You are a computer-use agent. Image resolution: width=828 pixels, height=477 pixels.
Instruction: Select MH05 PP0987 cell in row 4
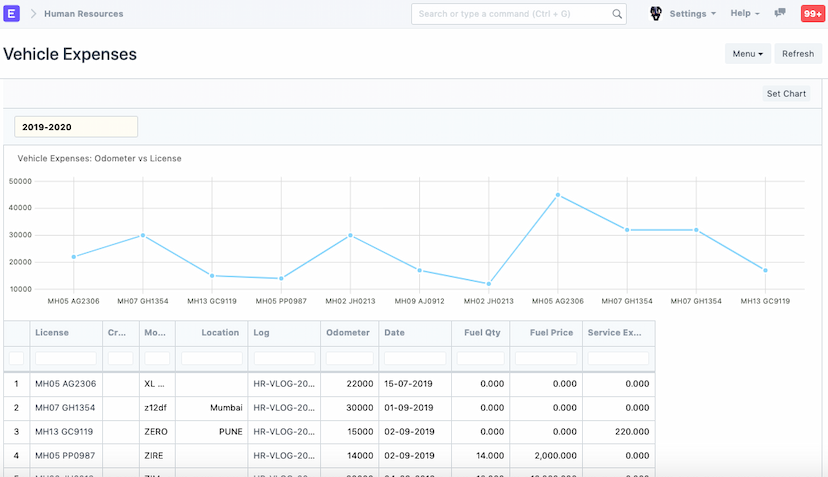[66, 455]
